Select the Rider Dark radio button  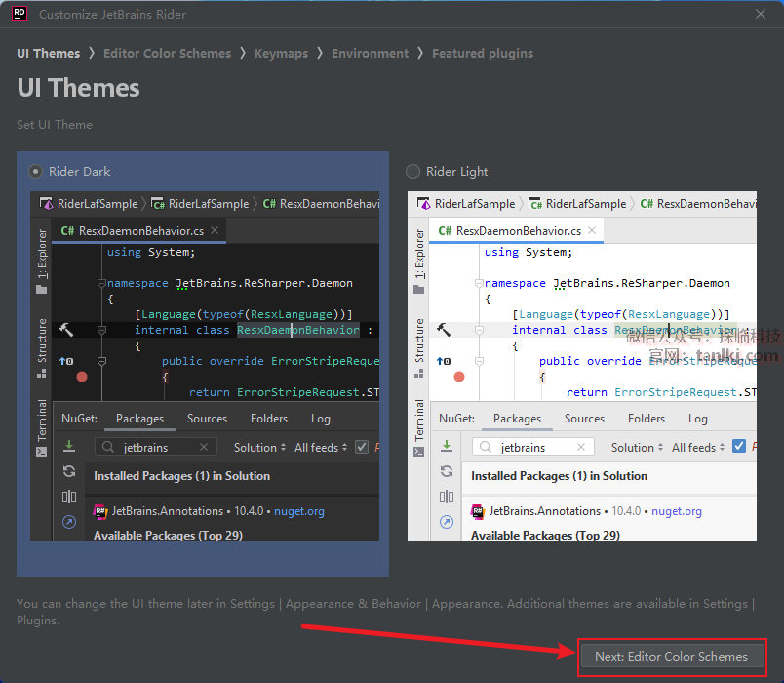(x=36, y=172)
